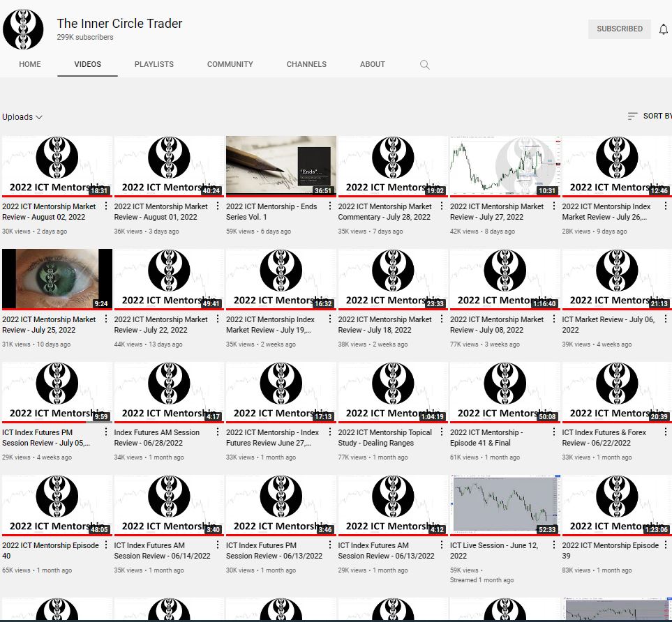This screenshot has height=622, width=672.
Task: Open options menu for Index Futures Review June 27
Action: point(330,432)
